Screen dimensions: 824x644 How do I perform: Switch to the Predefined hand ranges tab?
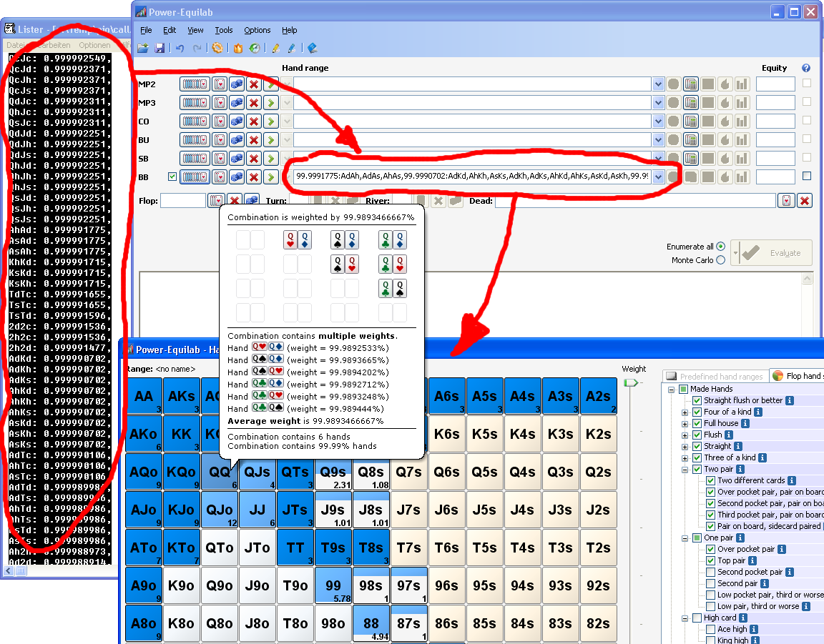click(x=715, y=376)
